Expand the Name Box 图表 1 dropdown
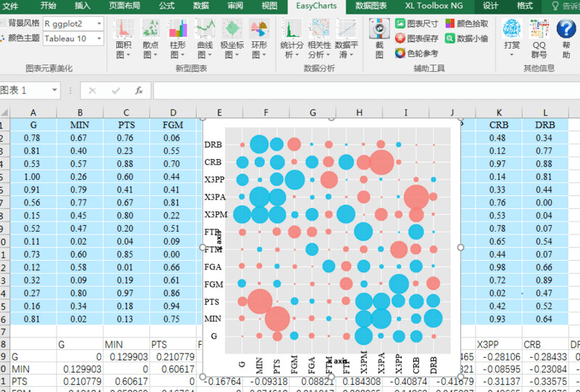 point(54,90)
